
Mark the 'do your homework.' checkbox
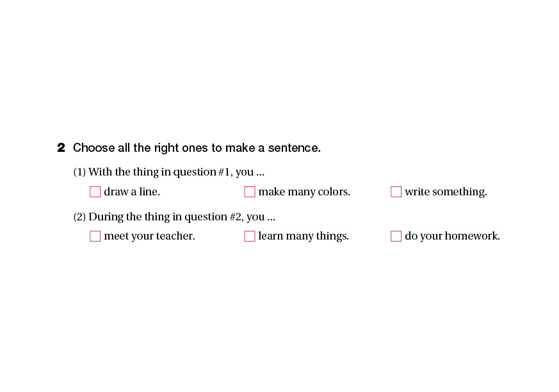(396, 236)
